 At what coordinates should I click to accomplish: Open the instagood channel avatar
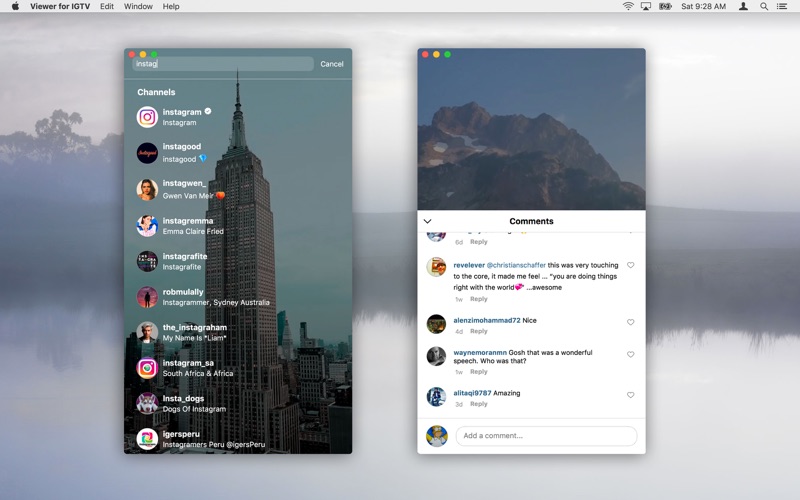point(147,153)
